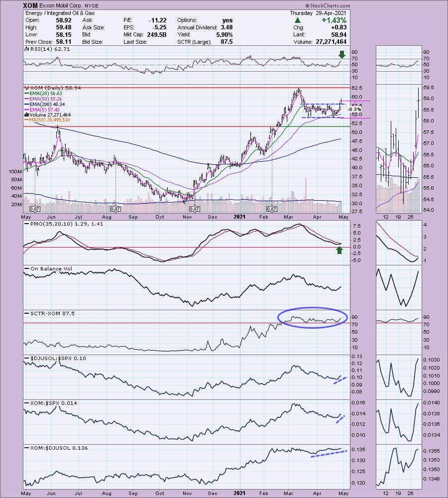Image resolution: width=448 pixels, height=498 pixels.
Task: Click the zoomed RSI thumbnail panel
Action: coord(399,64)
